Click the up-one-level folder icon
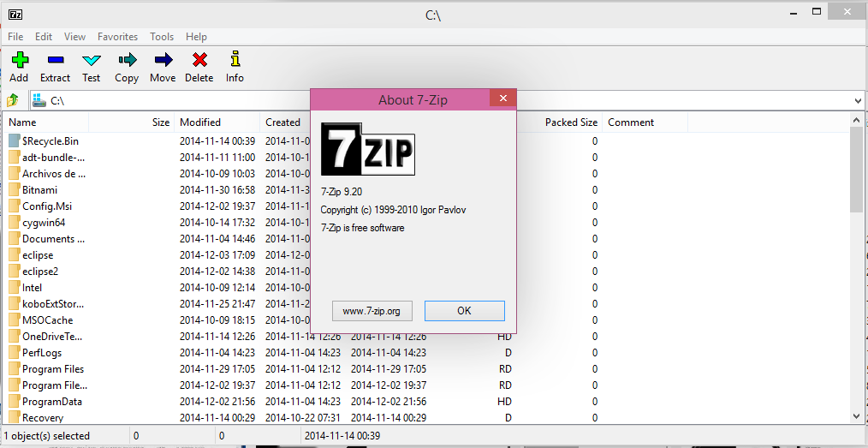Viewport: 868px width, 448px height. (x=13, y=100)
